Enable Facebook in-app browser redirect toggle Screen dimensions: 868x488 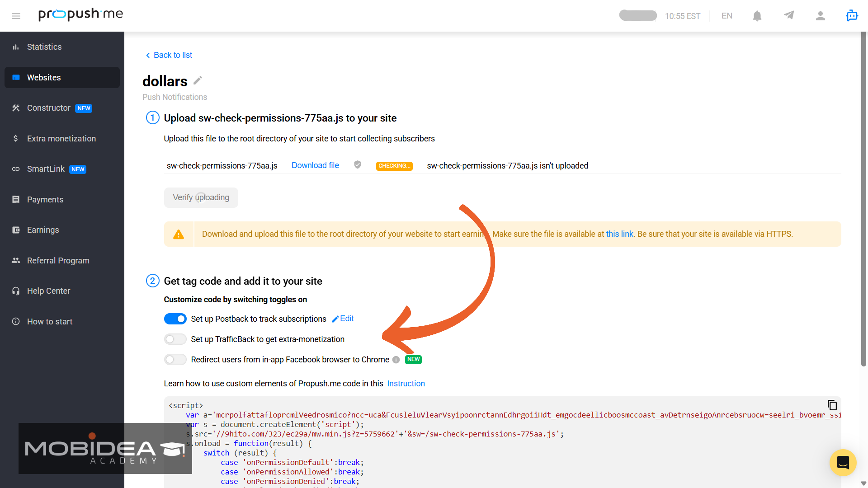pos(175,360)
